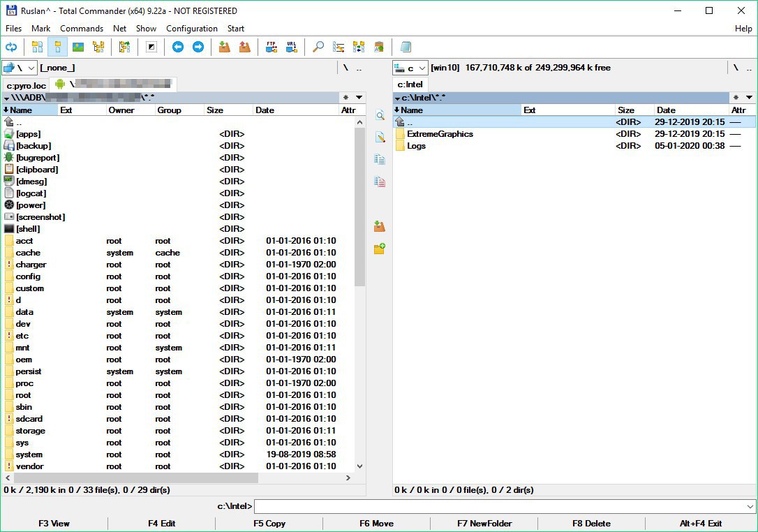Click the invert selection toolbar icon

[151, 47]
